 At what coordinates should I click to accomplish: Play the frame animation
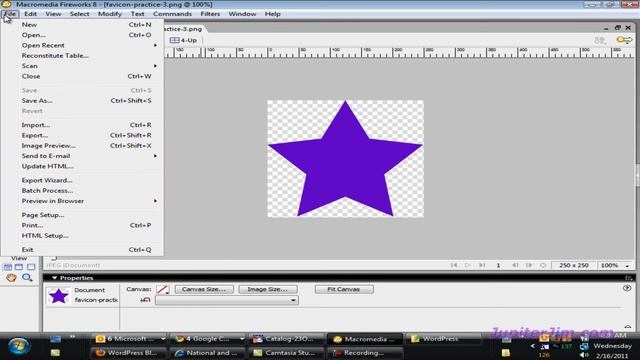click(468, 265)
